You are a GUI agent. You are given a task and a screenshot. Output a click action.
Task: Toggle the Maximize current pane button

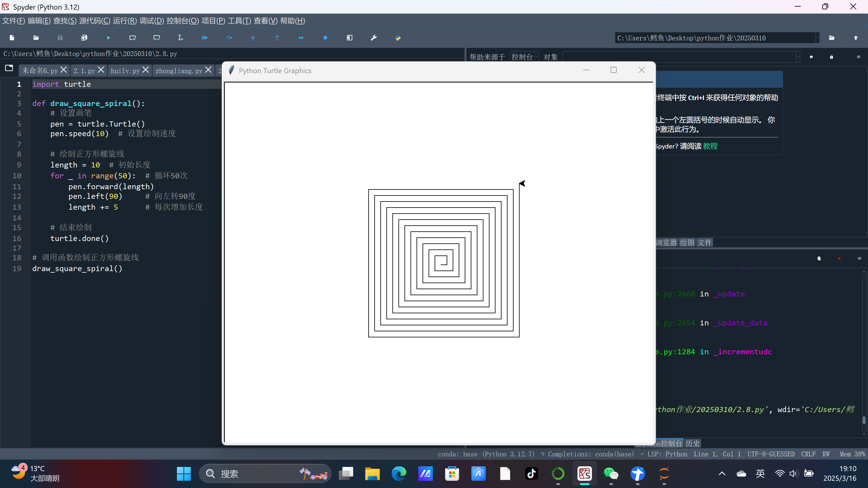(x=349, y=38)
